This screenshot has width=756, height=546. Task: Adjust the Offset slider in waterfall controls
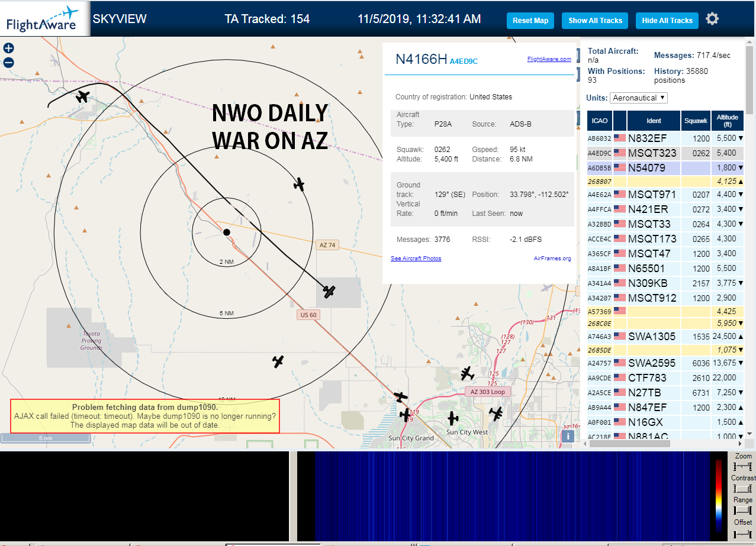click(x=742, y=533)
